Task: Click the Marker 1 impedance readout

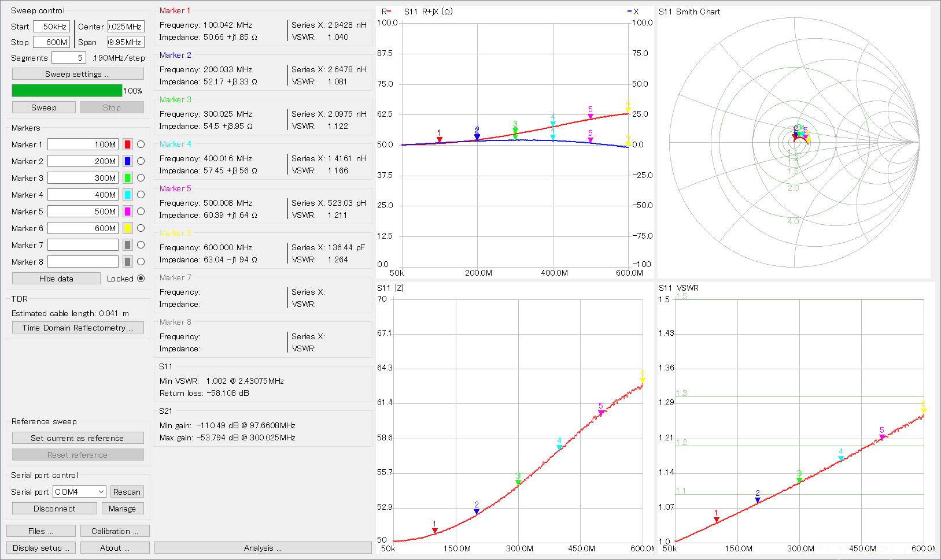Action: [x=230, y=37]
